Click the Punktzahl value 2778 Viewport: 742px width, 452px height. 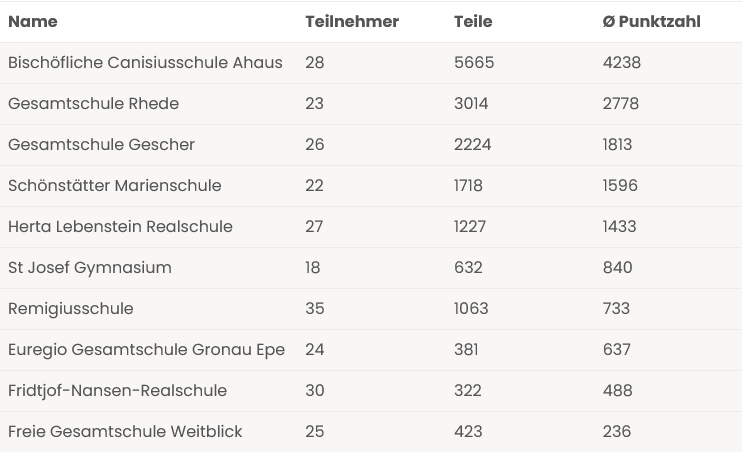pos(620,104)
